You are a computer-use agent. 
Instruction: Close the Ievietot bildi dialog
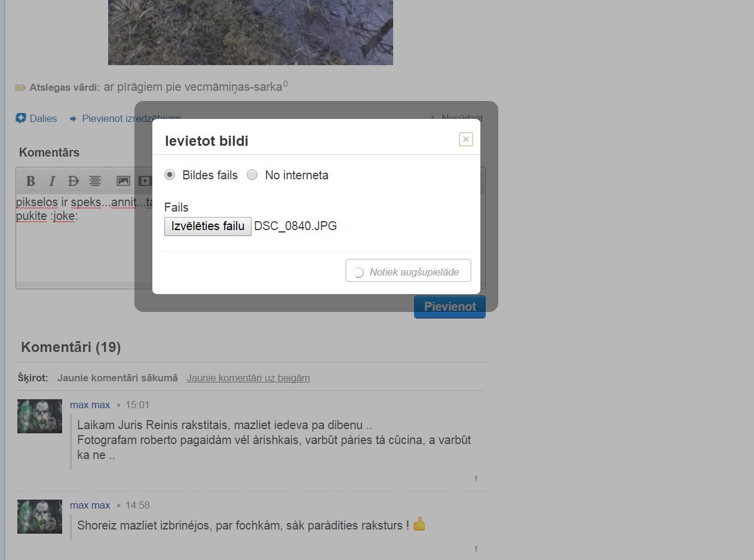tap(465, 139)
